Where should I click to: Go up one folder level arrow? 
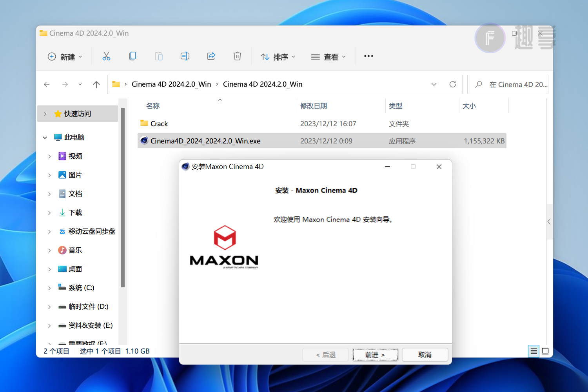coord(96,84)
